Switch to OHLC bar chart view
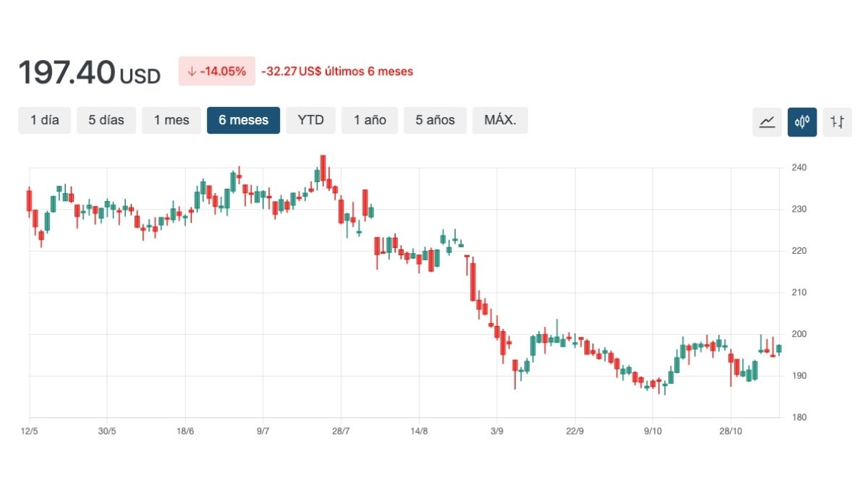This screenshot has width=868, height=488. (x=837, y=121)
